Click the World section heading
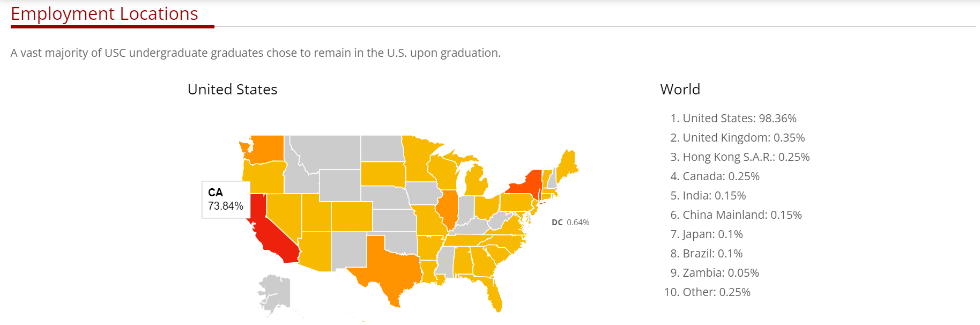The width and height of the screenshot is (980, 325). click(x=680, y=89)
